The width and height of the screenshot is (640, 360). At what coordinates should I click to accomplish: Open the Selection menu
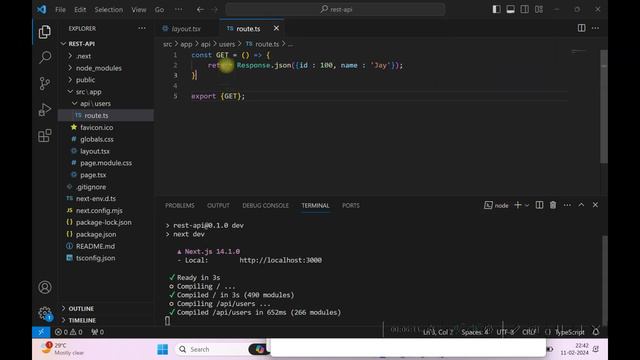[x=109, y=9]
